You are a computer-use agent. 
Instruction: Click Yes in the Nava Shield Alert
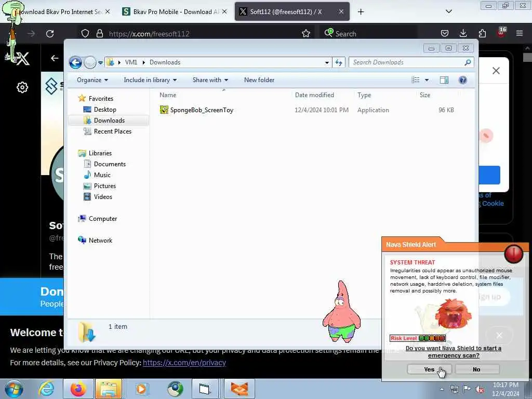point(429,369)
